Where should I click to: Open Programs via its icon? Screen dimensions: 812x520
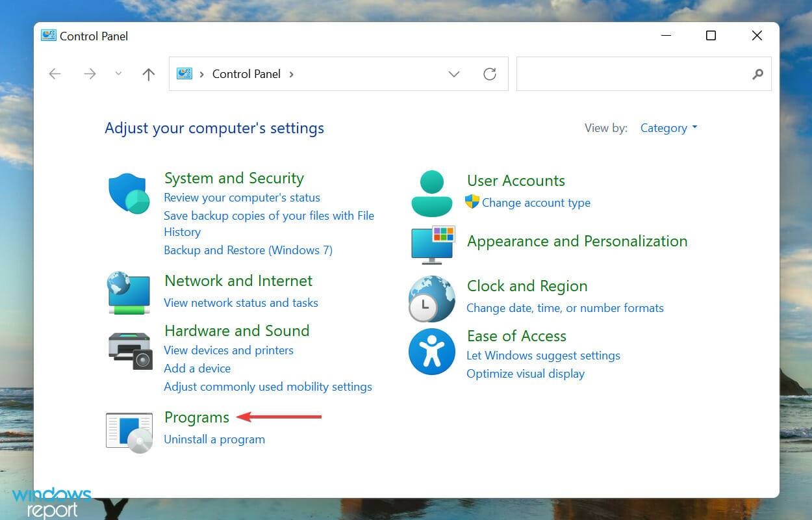click(129, 430)
